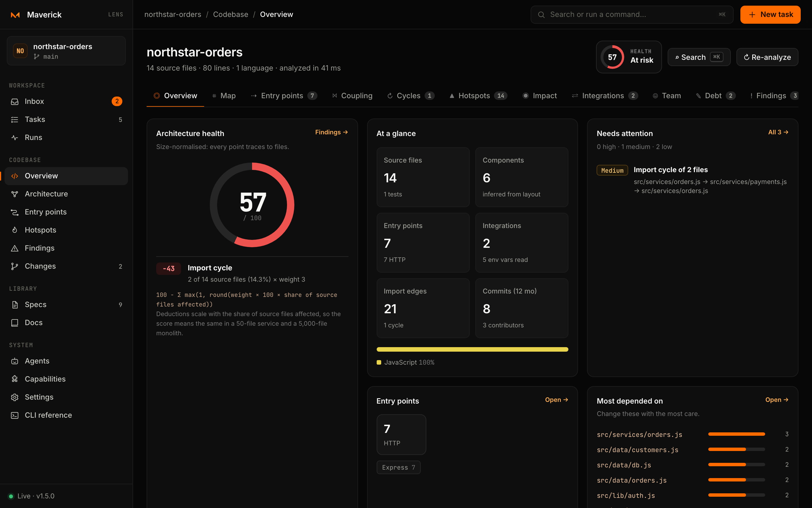Click the Changes branch icon in sidebar

click(x=15, y=266)
